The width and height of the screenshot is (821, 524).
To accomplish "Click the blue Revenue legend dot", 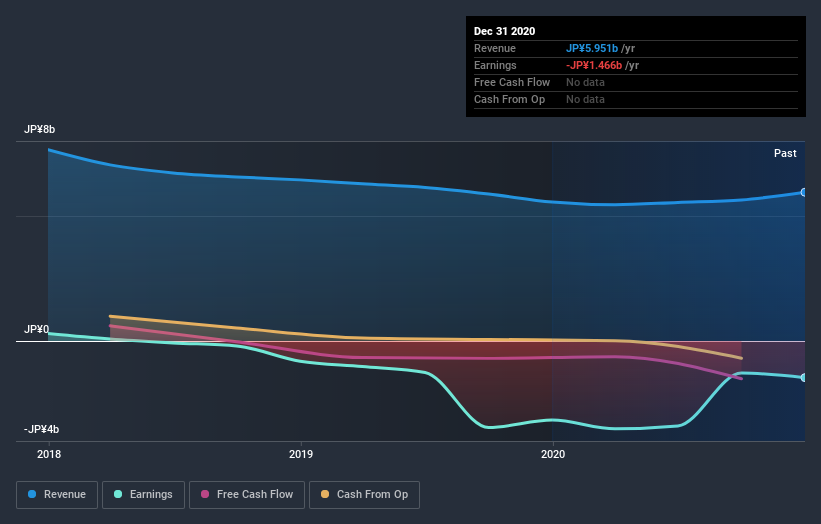I will [32, 494].
